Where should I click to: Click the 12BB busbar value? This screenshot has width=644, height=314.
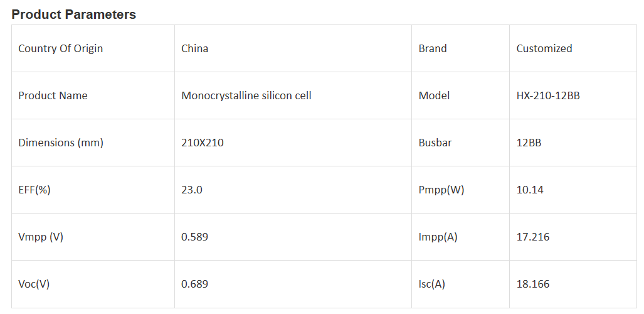(529, 143)
